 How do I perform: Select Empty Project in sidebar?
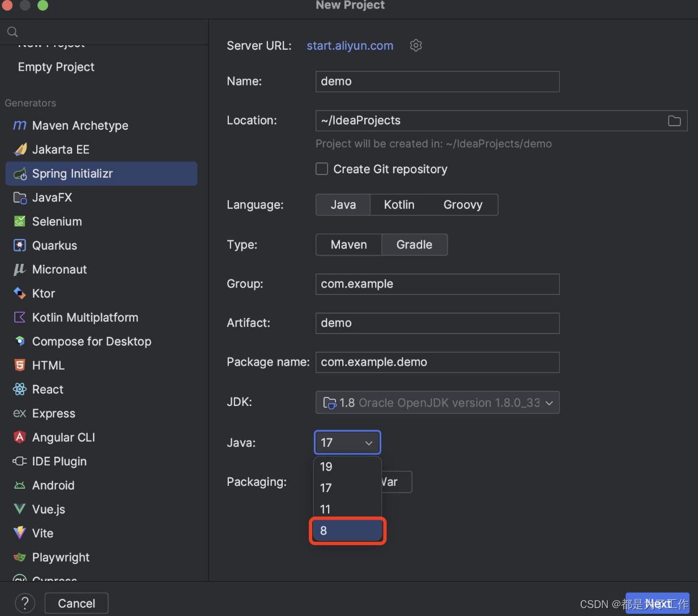(x=56, y=67)
